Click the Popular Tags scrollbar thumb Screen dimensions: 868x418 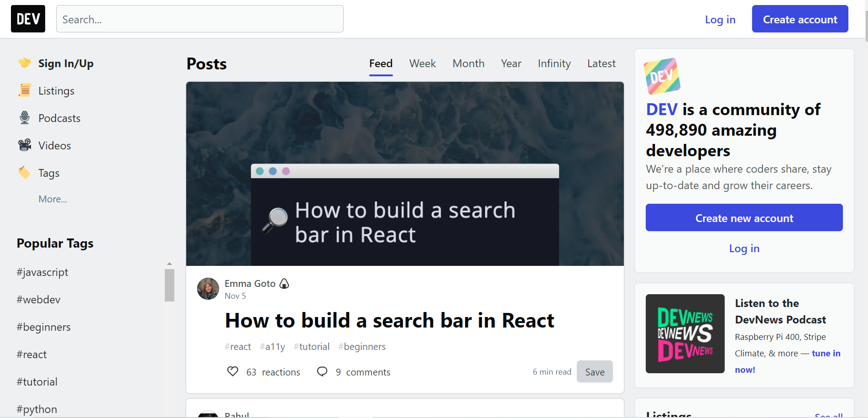pos(169,285)
